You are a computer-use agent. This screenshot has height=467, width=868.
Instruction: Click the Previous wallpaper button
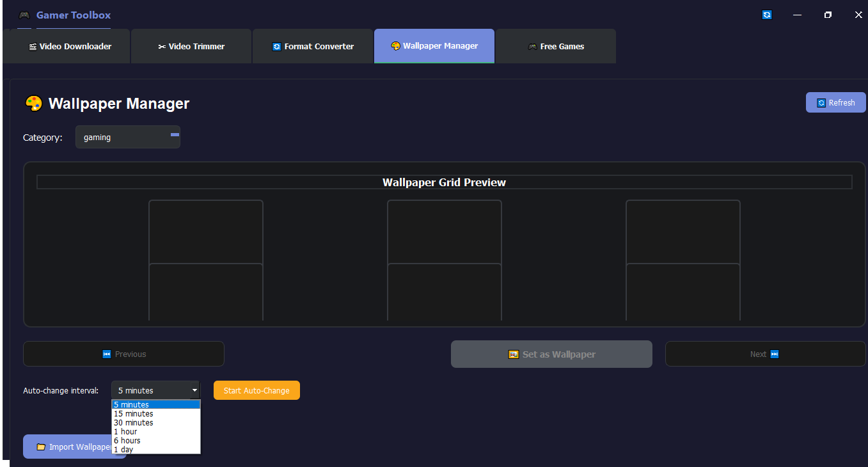click(123, 354)
